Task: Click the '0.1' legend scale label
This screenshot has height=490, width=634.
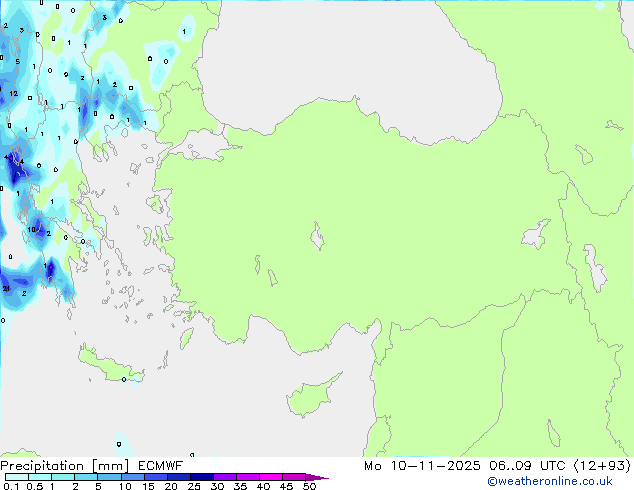Action: click(x=11, y=486)
